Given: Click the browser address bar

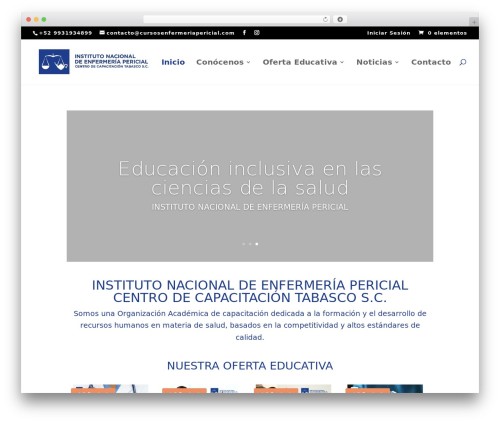Looking at the screenshot, I should pyautogui.click(x=237, y=20).
